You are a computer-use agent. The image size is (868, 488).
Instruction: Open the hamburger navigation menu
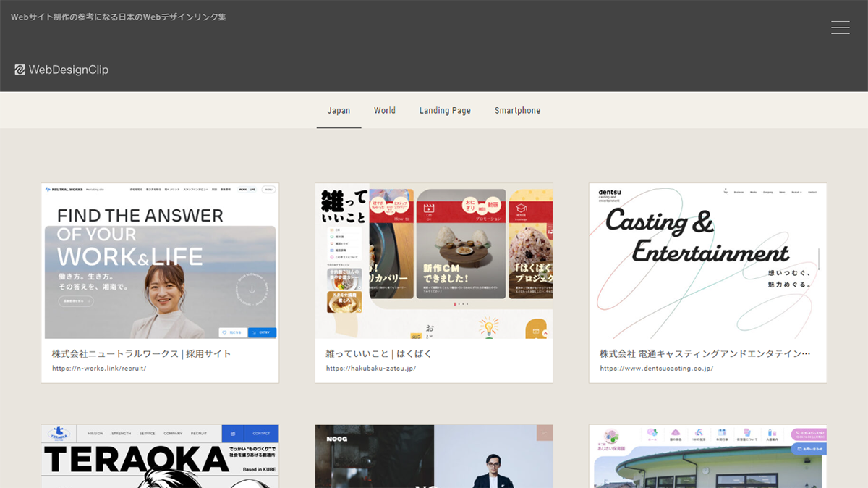[840, 27]
